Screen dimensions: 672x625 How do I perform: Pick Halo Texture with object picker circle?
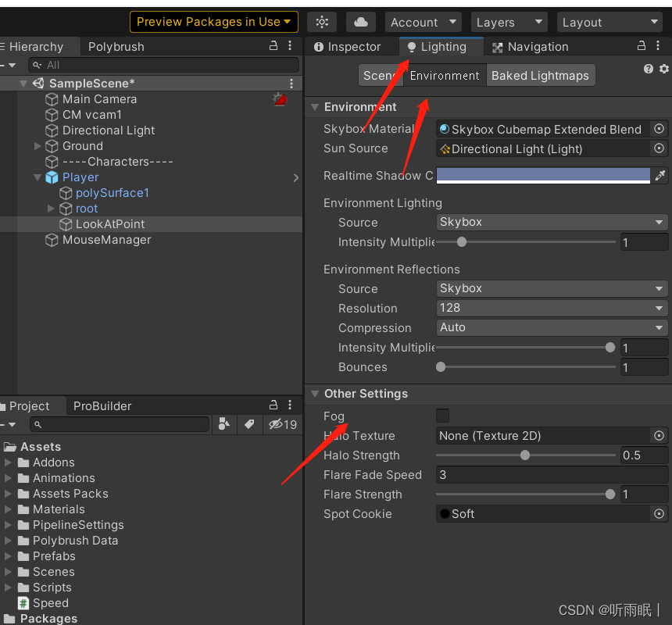pyautogui.click(x=659, y=436)
